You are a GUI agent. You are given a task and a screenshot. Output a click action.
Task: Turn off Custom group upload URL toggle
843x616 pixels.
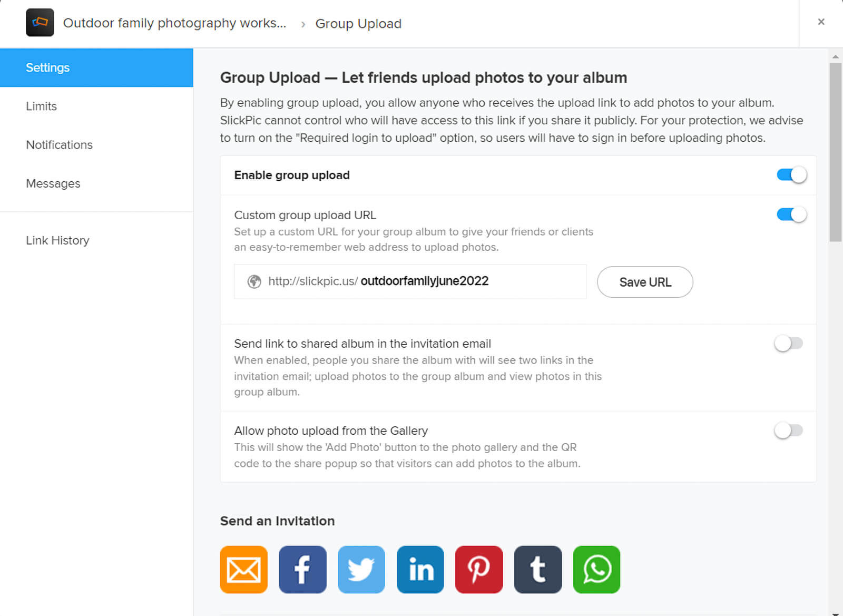(791, 214)
